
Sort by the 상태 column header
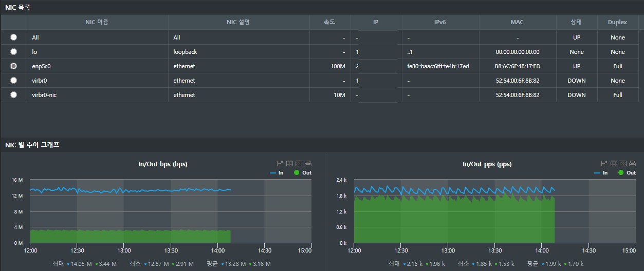point(577,22)
